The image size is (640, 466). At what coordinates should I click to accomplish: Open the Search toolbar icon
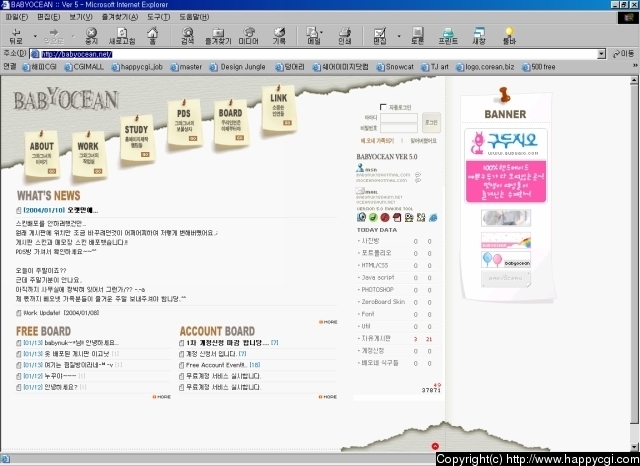point(188,36)
